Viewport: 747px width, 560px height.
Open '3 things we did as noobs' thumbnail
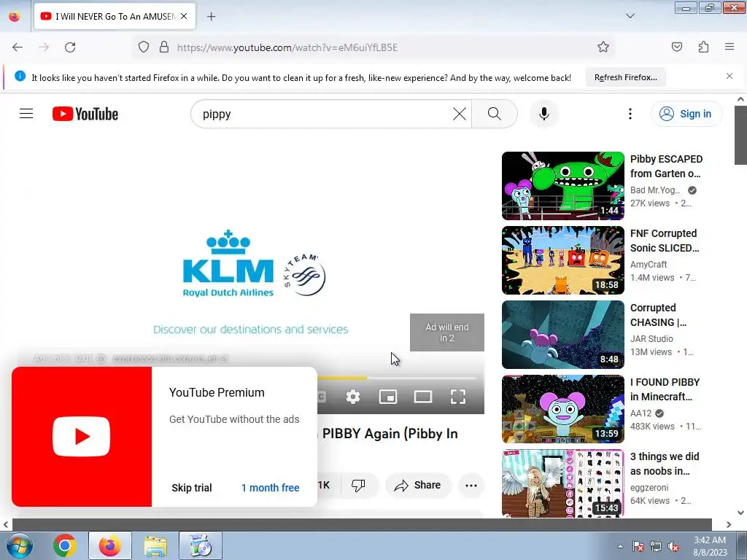(562, 483)
